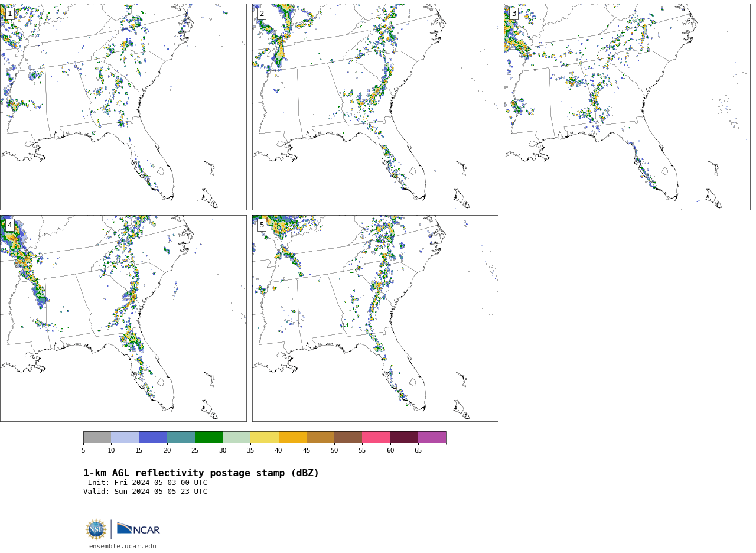This screenshot has width=756, height=553.
Task: Open ensemble member 3 map panel
Action: [627, 107]
